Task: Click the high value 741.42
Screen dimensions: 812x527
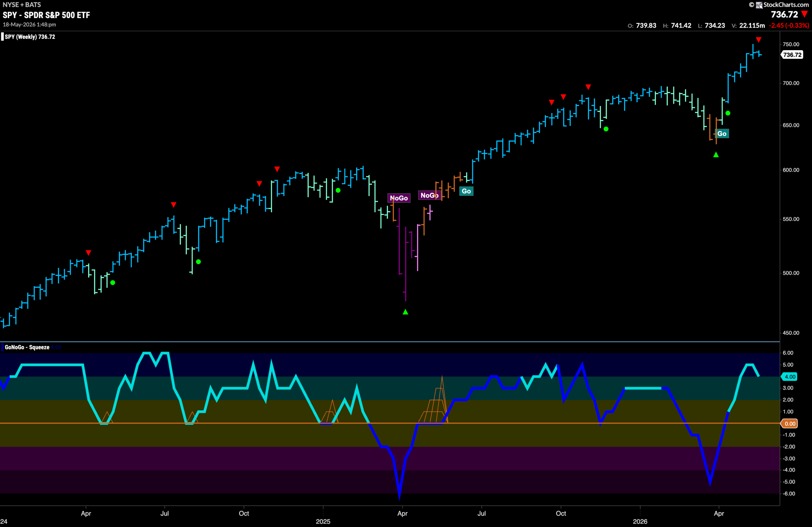Action: point(681,26)
